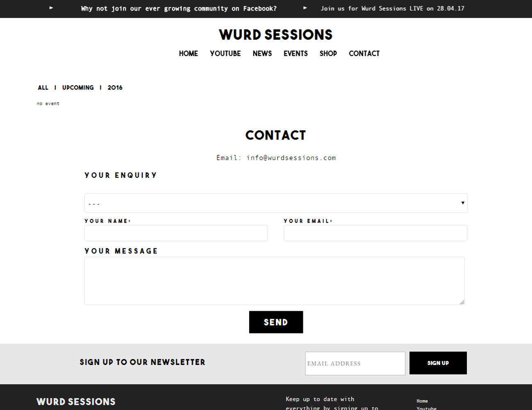Focus the Your Email input field

pyautogui.click(x=375, y=233)
